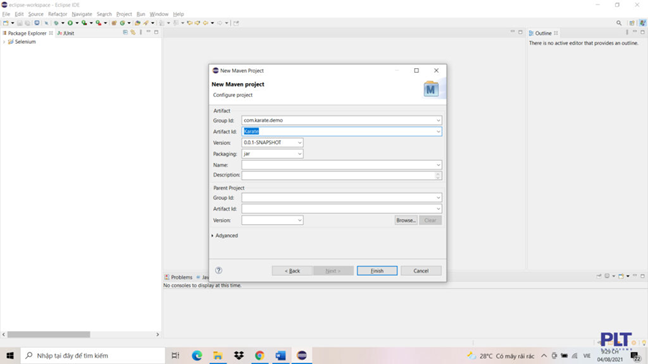Expand the Selenium project tree node
The width and height of the screenshot is (648, 364).
point(4,42)
